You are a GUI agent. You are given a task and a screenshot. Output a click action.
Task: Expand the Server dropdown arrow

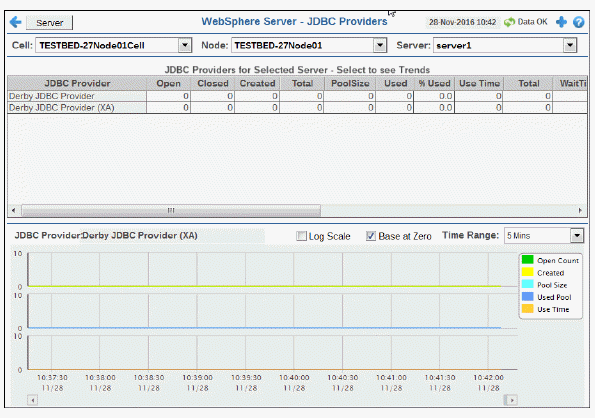[570, 45]
